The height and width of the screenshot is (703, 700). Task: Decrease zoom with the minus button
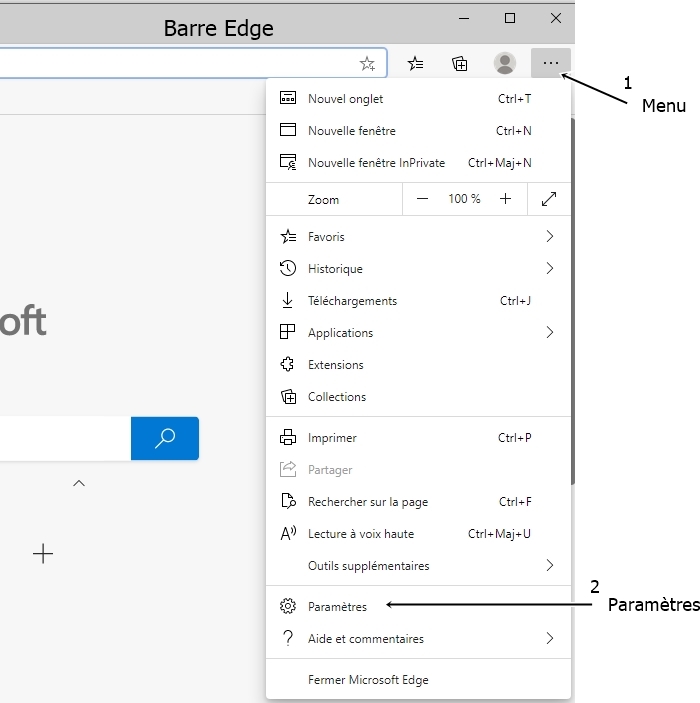[422, 199]
